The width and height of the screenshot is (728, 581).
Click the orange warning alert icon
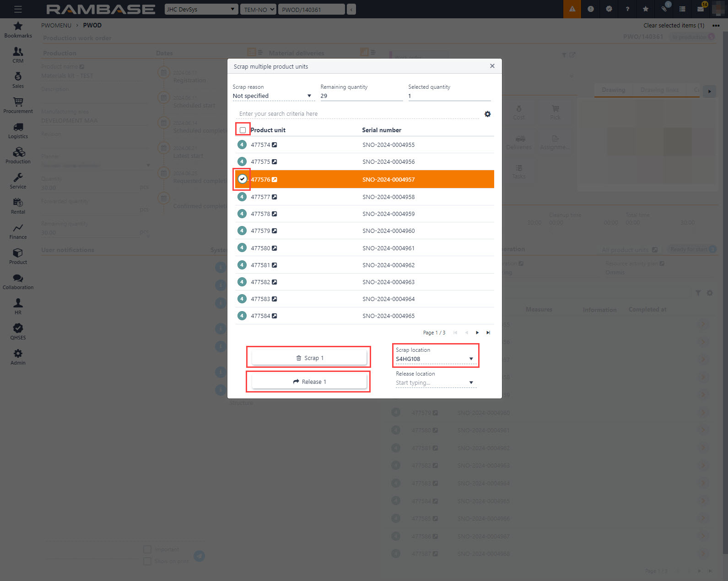pyautogui.click(x=572, y=9)
